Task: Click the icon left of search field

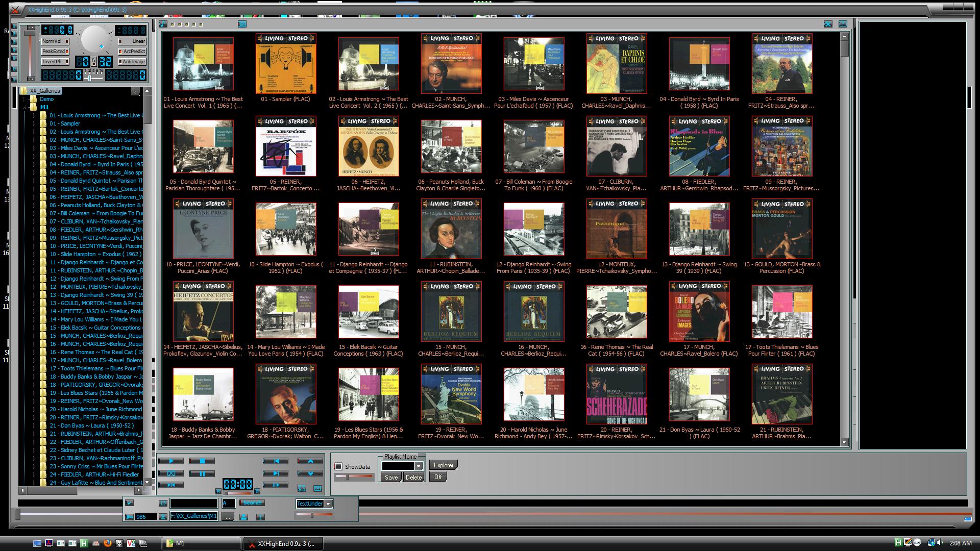Action: point(163,503)
